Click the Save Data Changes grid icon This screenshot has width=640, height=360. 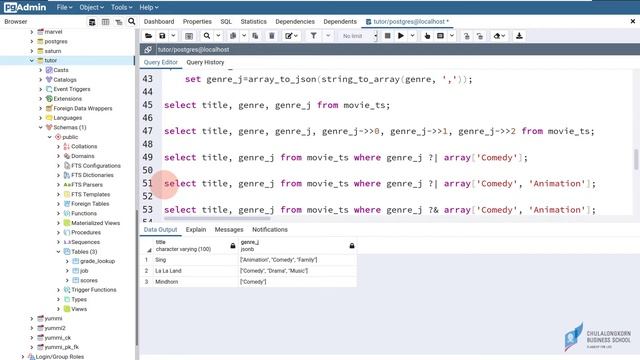(x=189, y=36)
